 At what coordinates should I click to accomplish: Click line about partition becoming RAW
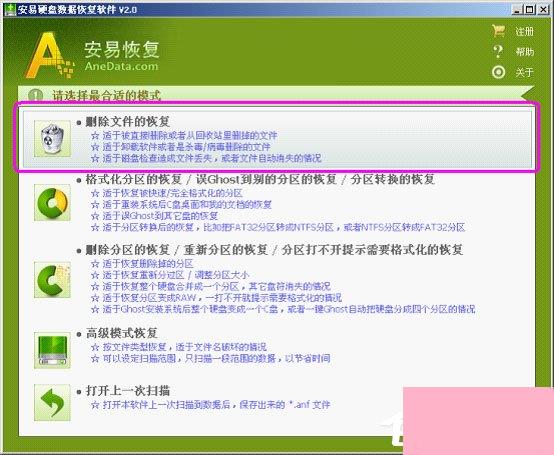click(216, 297)
